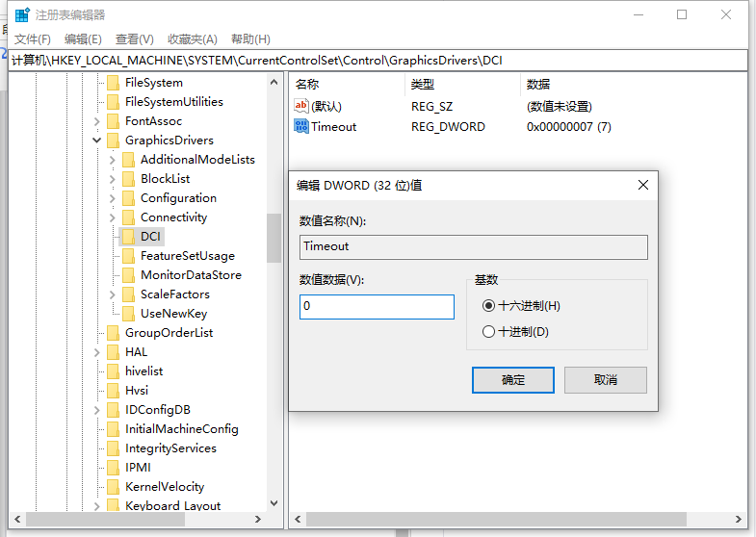Open the 收藏夹(A) favorites menu

(192, 39)
